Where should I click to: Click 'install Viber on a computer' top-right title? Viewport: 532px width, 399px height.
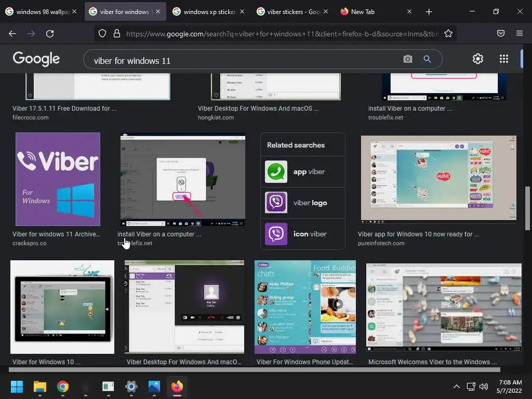[410, 109]
